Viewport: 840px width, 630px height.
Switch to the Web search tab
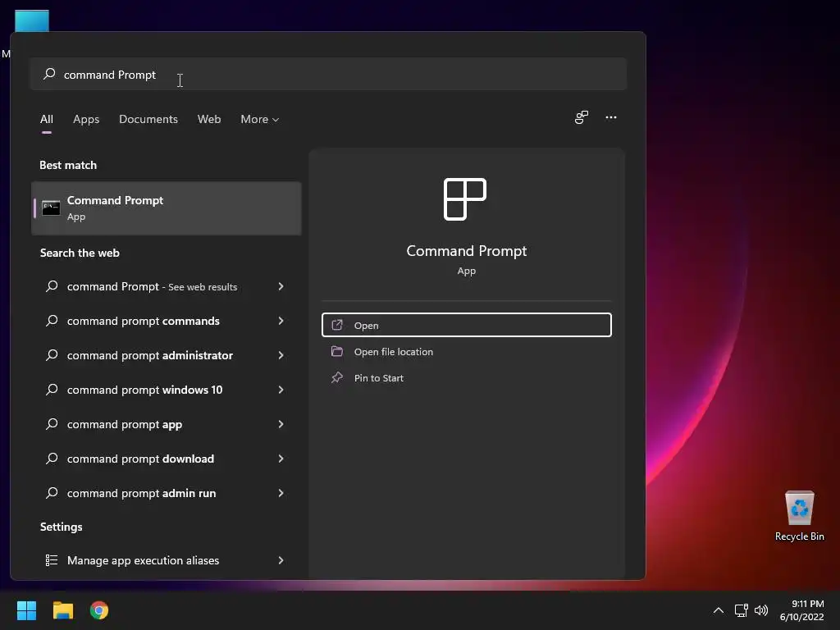point(209,119)
